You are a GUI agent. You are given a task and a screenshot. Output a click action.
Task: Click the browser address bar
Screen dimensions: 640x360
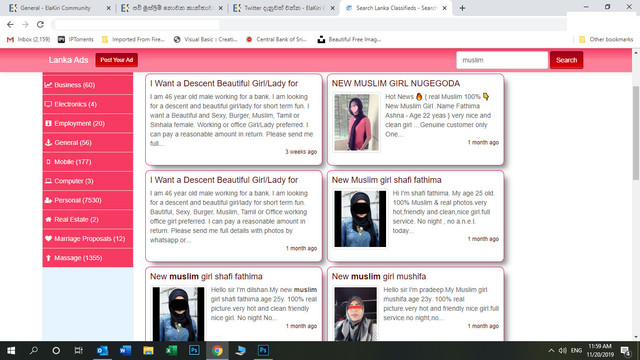coord(310,24)
